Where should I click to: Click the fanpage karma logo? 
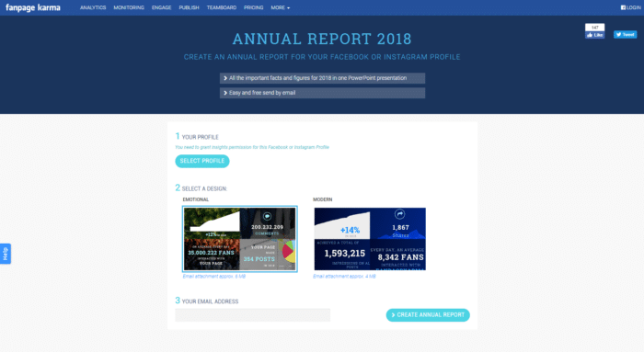pos(33,7)
